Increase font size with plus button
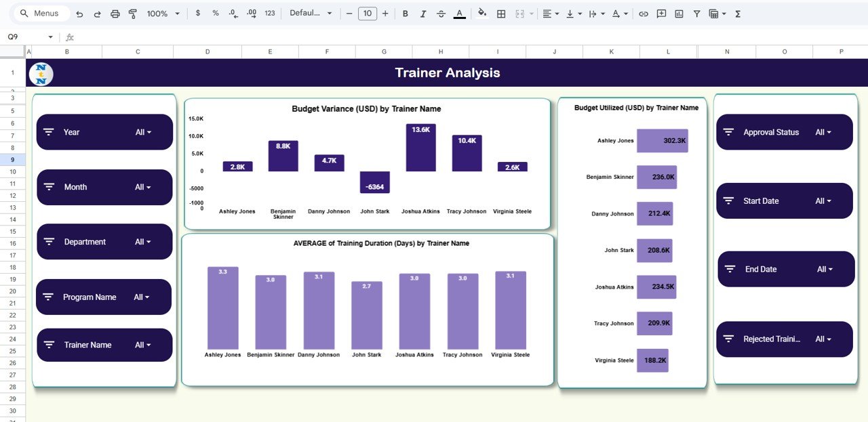The image size is (868, 422). click(x=385, y=14)
